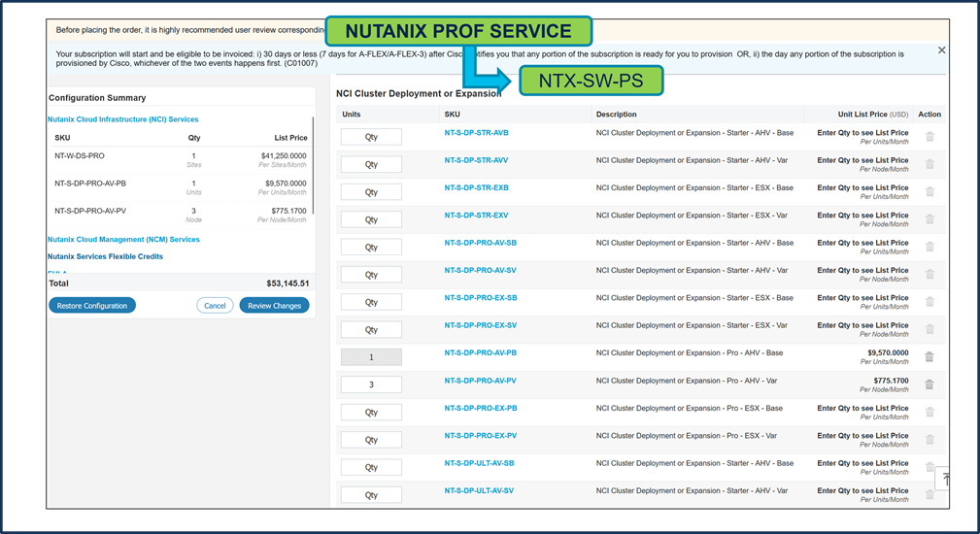
Task: Close the subscription notice banner
Action: tap(941, 50)
